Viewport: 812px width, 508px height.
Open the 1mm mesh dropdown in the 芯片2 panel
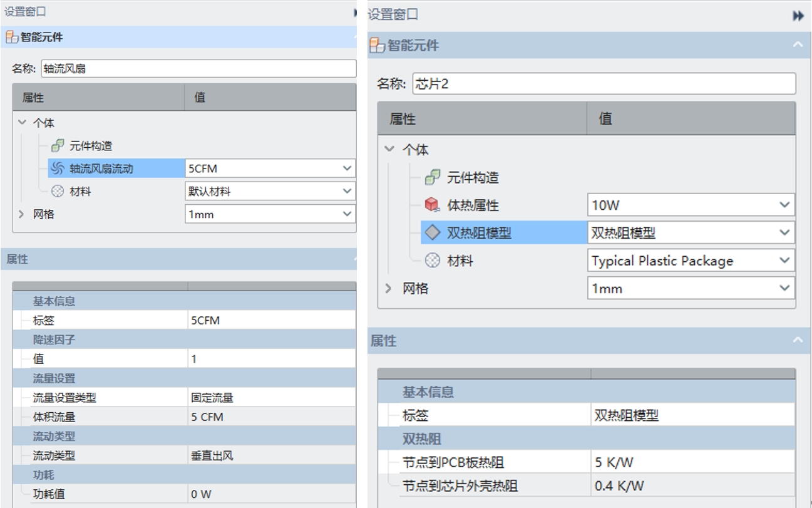[x=785, y=288]
